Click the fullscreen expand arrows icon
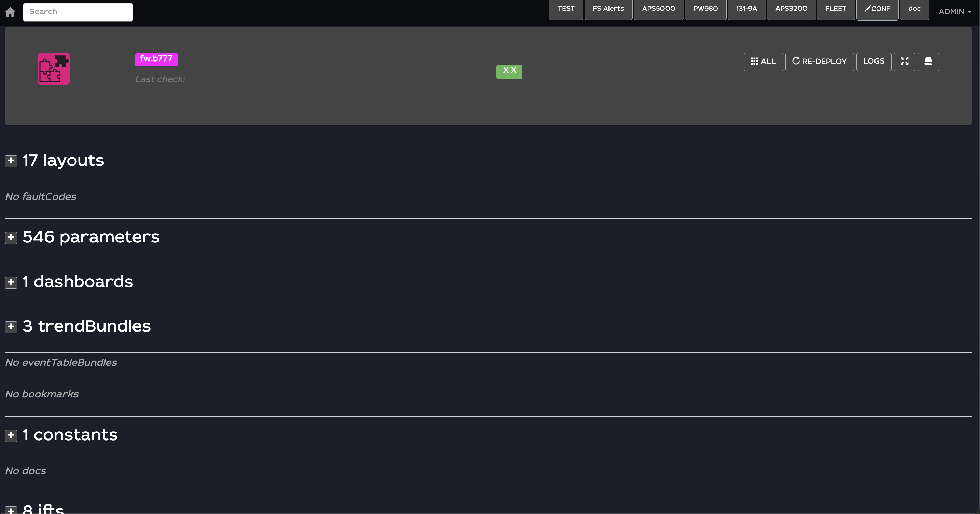 point(904,61)
